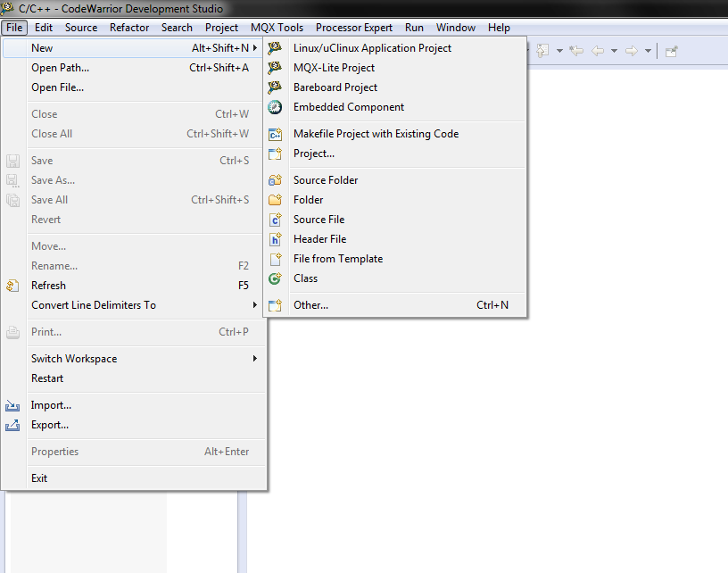The width and height of the screenshot is (728, 573).
Task: Click Save As... in File menu
Action: (x=134, y=179)
